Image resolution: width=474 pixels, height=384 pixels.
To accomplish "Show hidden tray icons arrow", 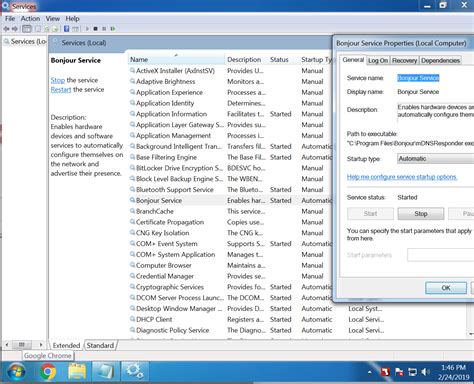I will tap(370, 372).
